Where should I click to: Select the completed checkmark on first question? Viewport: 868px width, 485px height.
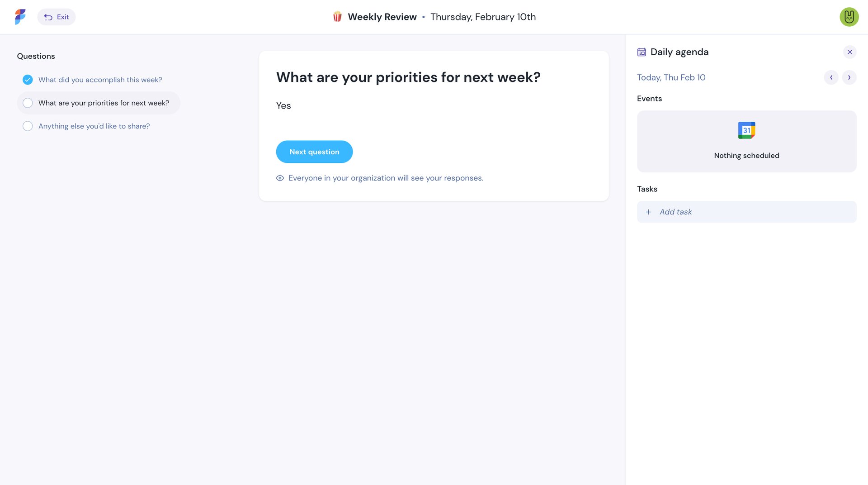28,80
